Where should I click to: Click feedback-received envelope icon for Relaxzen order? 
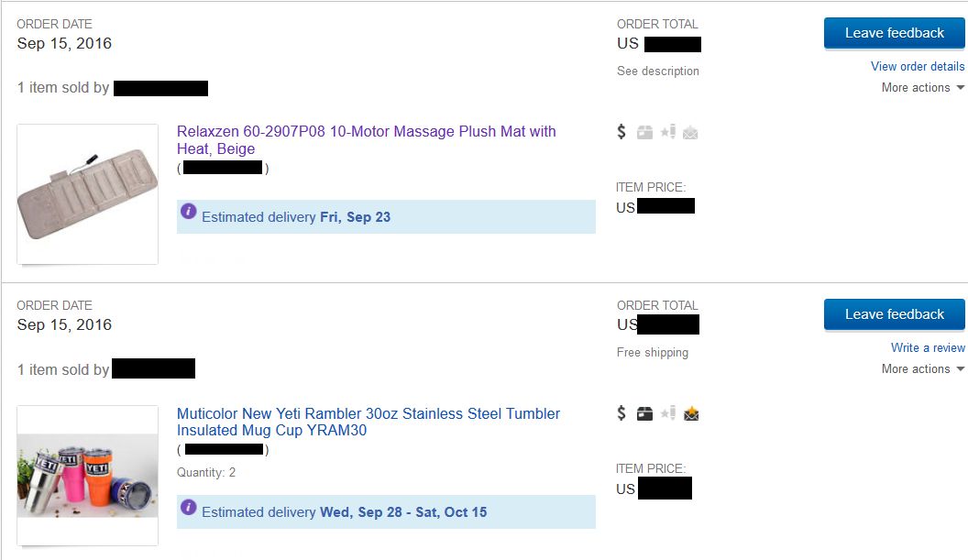690,133
